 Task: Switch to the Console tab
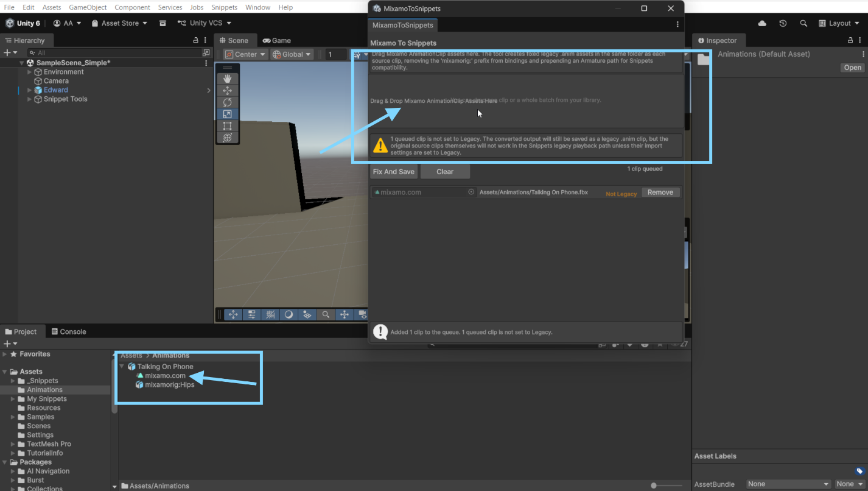(69, 331)
